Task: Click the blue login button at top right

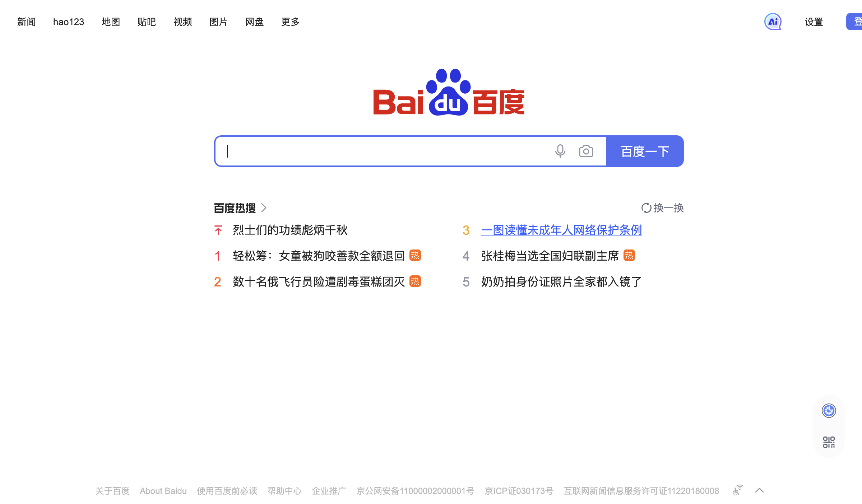Action: tap(854, 22)
